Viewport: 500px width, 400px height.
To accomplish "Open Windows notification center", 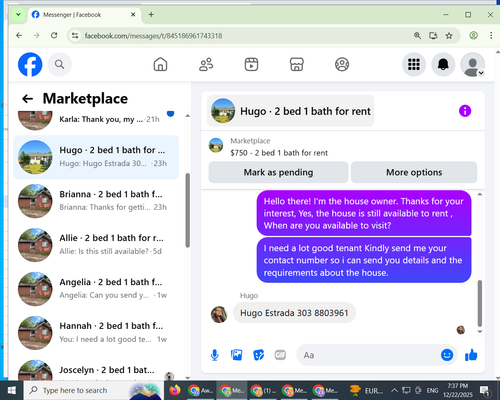I will [485, 390].
